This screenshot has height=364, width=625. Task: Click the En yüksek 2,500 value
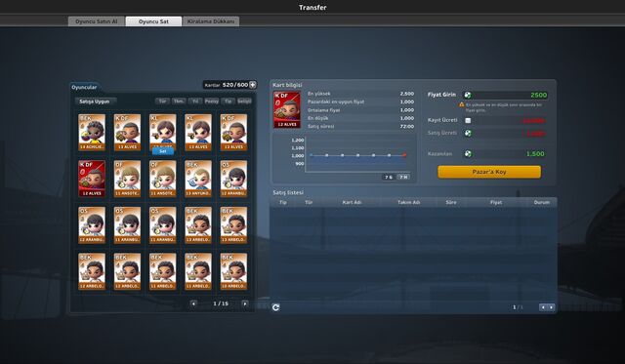[407, 94]
